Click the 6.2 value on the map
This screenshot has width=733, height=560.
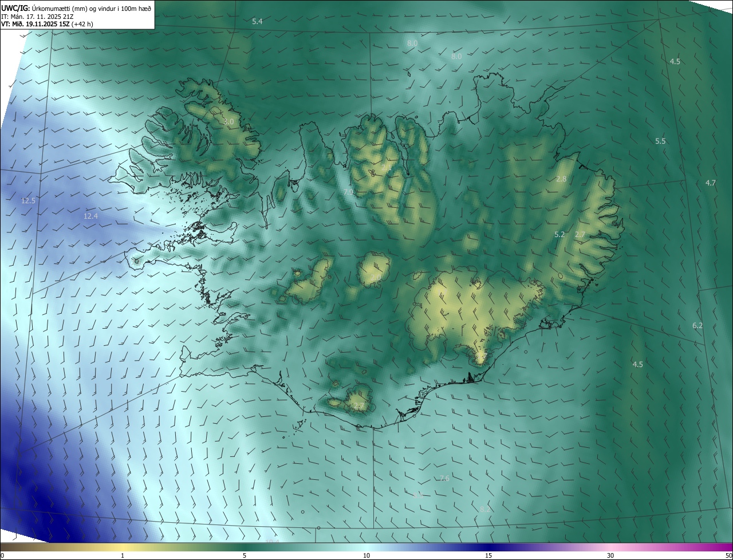tap(697, 326)
